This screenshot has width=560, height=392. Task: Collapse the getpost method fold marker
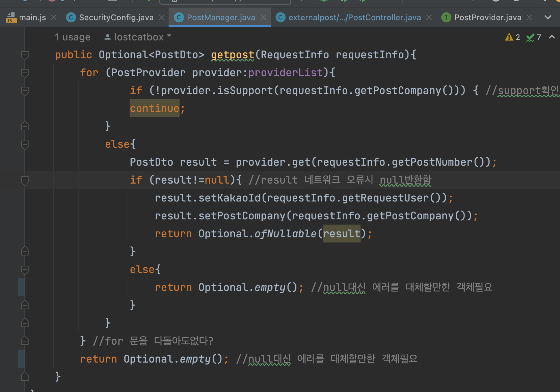pos(25,55)
